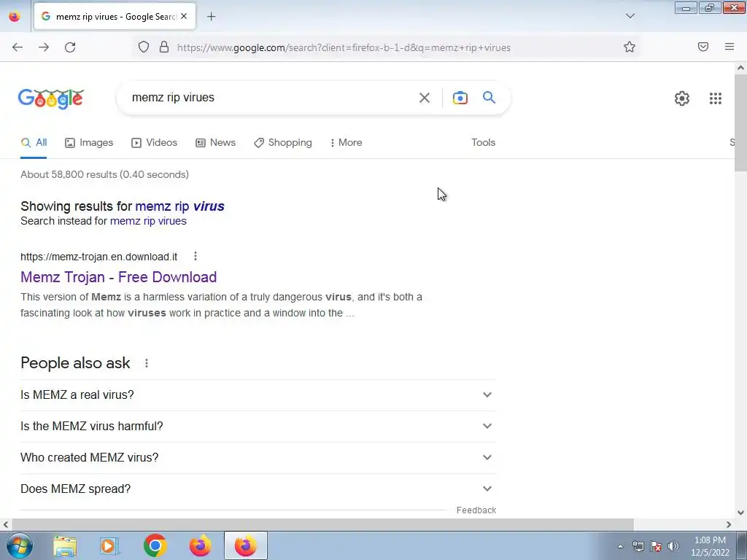Screen dimensions: 747x560
Task: Open the More search categories menu
Action: [x=346, y=142]
